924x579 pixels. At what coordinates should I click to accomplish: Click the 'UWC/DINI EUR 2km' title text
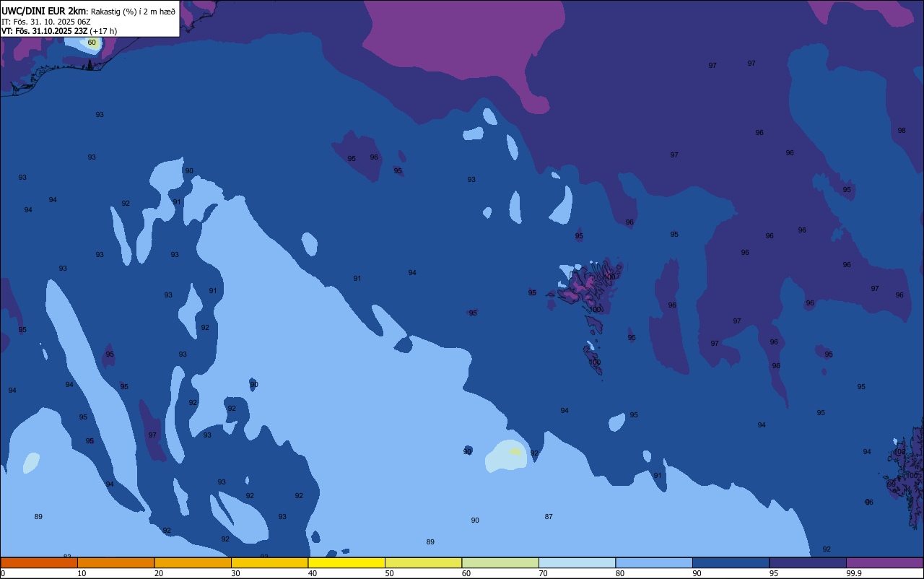click(44, 11)
